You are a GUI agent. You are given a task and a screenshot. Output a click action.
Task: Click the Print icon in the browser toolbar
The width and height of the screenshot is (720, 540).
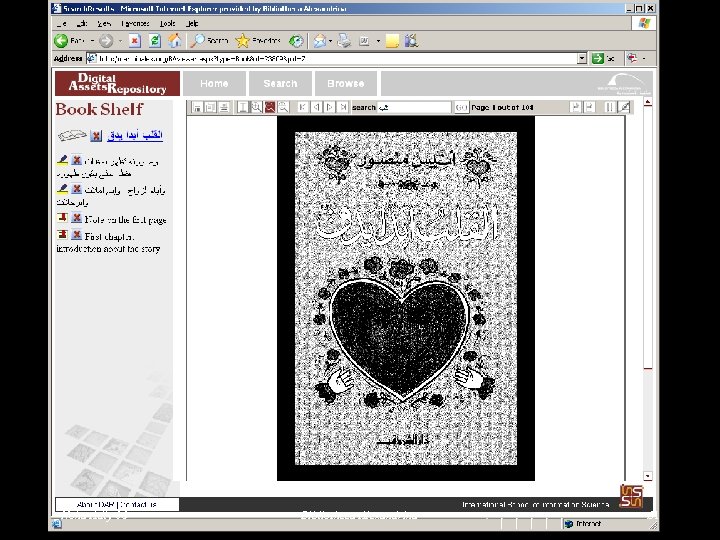coord(344,41)
